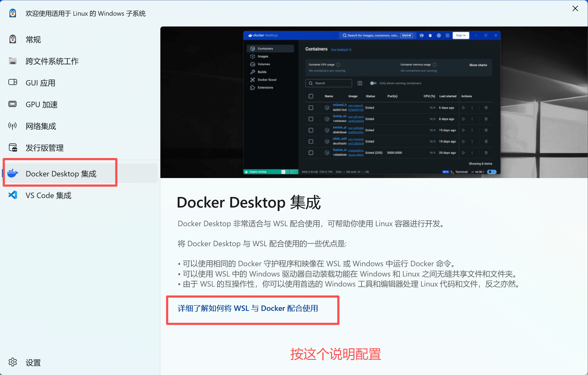The width and height of the screenshot is (588, 375).
Task: Click the penguin icon beside 常规
Action: coord(13,40)
